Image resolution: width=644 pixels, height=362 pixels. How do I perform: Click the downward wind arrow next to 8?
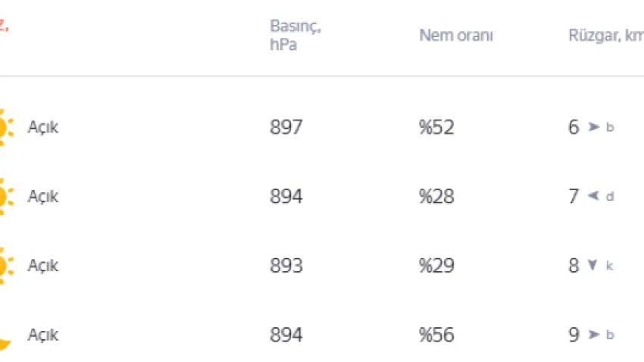pos(593,266)
